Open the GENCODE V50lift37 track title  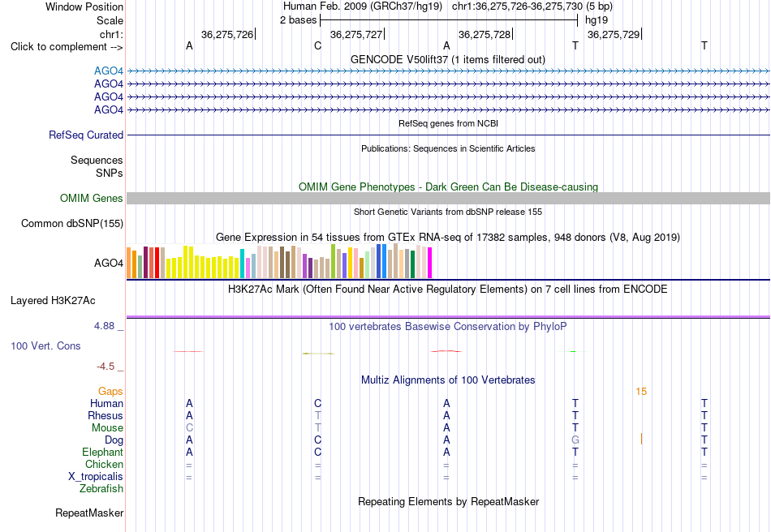click(447, 59)
